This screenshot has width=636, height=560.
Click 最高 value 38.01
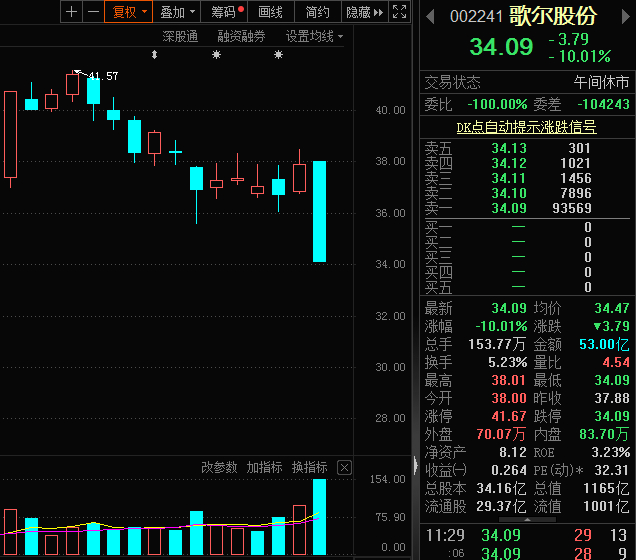pyautogui.click(x=509, y=380)
